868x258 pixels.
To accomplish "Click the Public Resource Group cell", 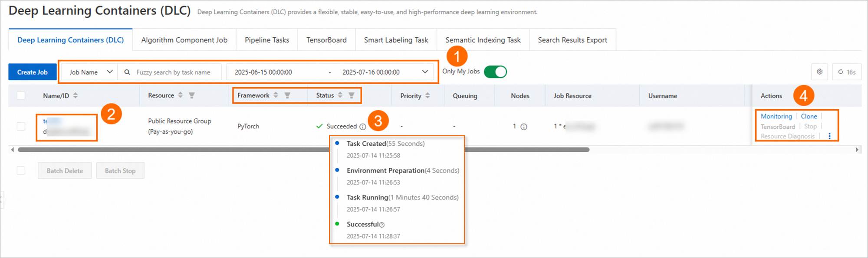I will pyautogui.click(x=180, y=126).
